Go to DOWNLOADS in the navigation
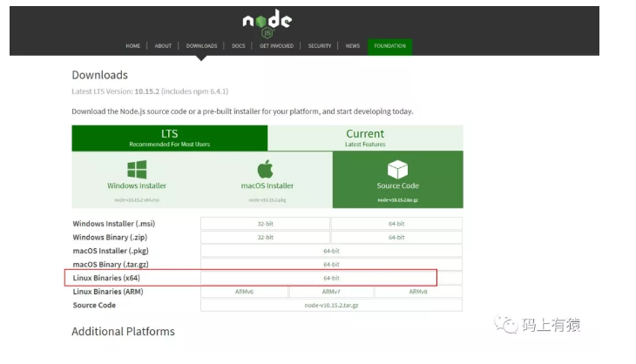The image size is (636, 364). click(x=201, y=46)
